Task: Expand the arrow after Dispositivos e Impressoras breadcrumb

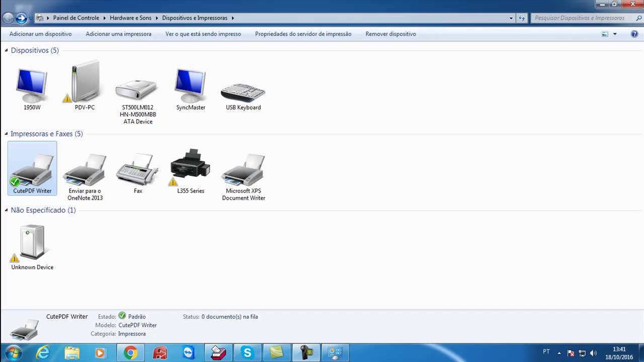Action: point(233,18)
